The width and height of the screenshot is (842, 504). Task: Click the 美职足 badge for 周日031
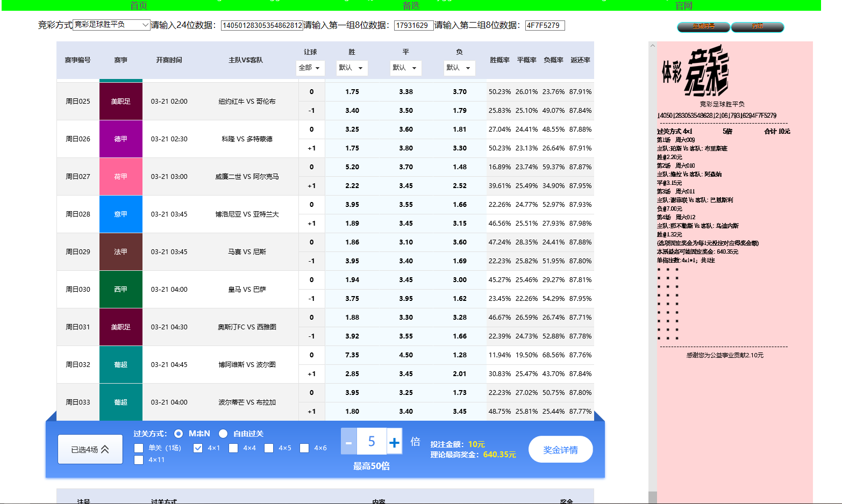[x=121, y=327]
